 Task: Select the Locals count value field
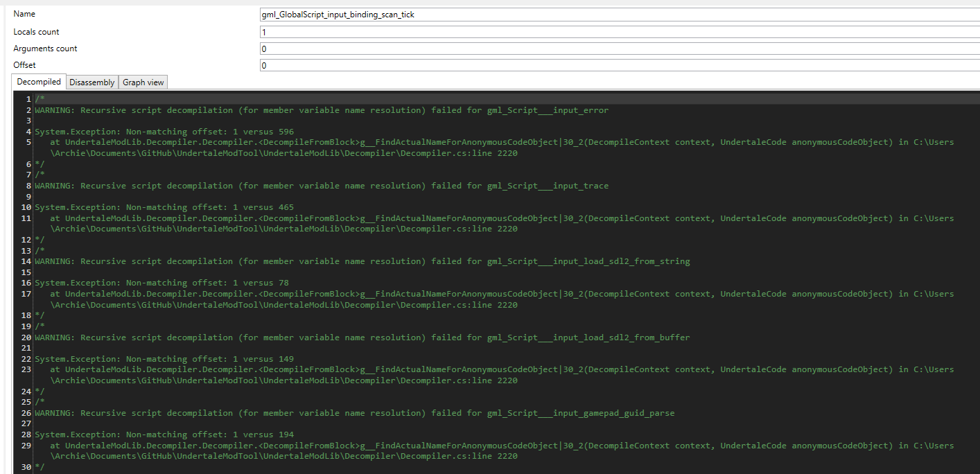pyautogui.click(x=485, y=32)
